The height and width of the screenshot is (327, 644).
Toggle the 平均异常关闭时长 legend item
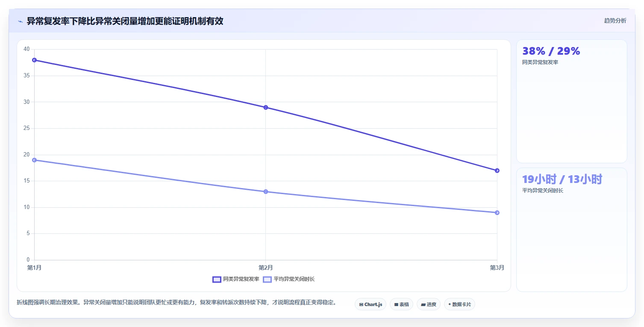(x=288, y=279)
